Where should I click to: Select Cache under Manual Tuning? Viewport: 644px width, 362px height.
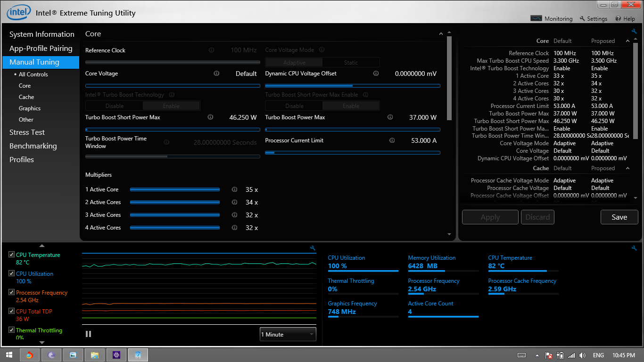(x=26, y=97)
